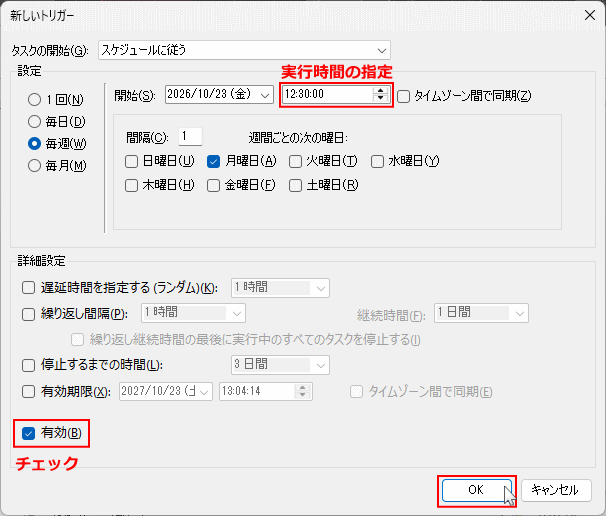Toggle the 有効(B) checkbox
Image resolution: width=606 pixels, height=516 pixels.
28,433
